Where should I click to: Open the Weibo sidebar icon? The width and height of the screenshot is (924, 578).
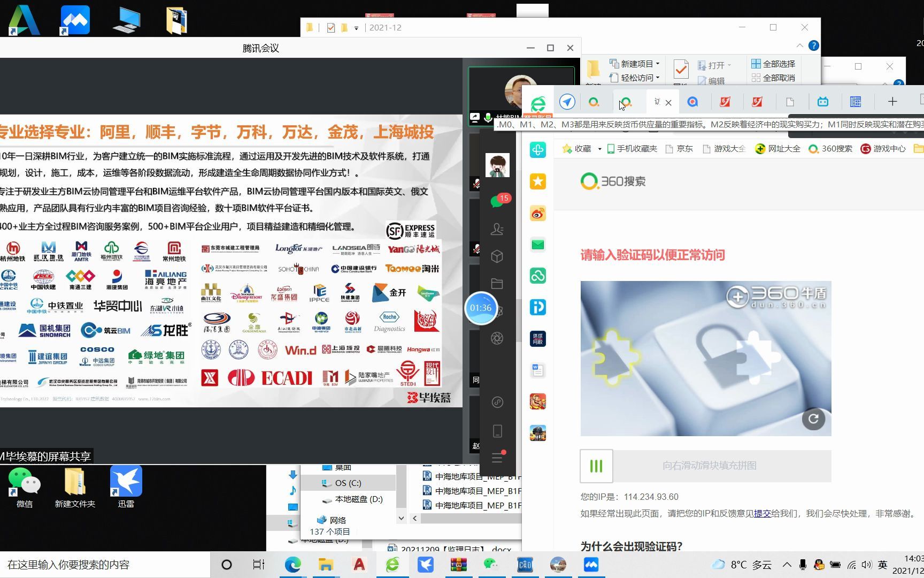[x=538, y=213]
